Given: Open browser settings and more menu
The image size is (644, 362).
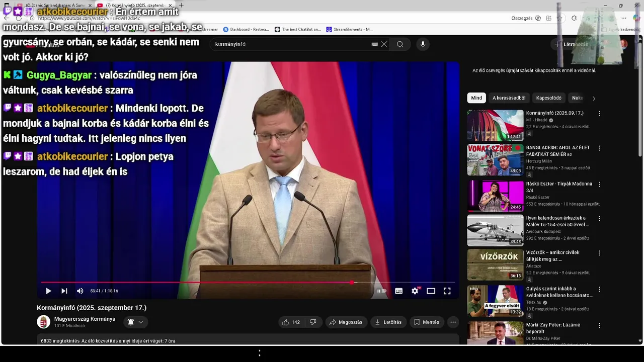Looking at the screenshot, I should 623,18.
